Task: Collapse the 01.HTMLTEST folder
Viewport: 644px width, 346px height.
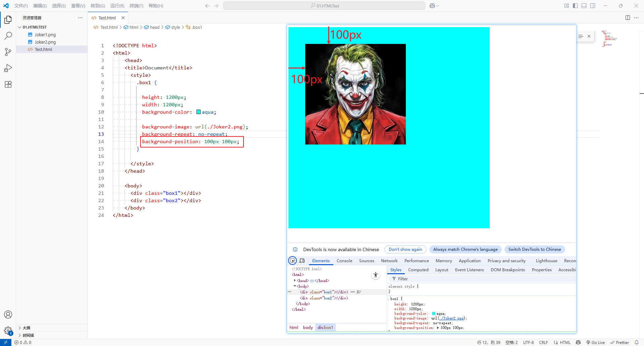Action: [x=19, y=27]
